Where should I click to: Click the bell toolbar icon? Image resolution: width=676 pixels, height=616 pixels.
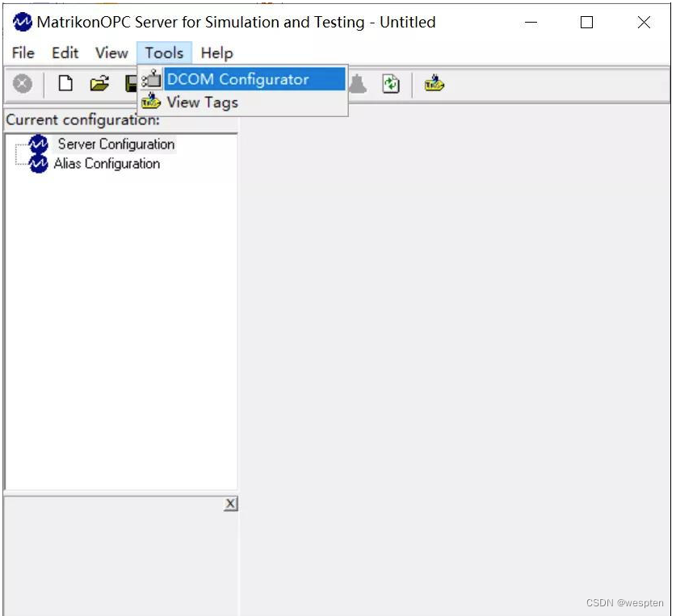coord(358,84)
